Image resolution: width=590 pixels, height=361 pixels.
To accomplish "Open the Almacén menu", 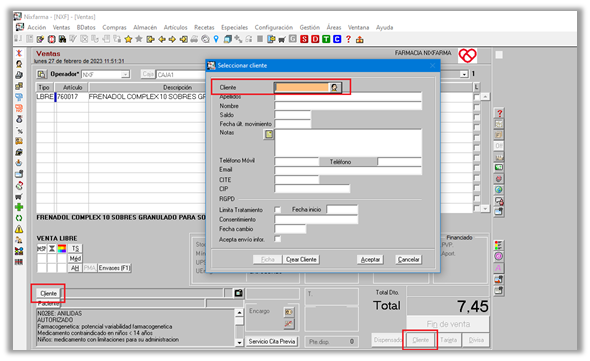I will point(145,27).
